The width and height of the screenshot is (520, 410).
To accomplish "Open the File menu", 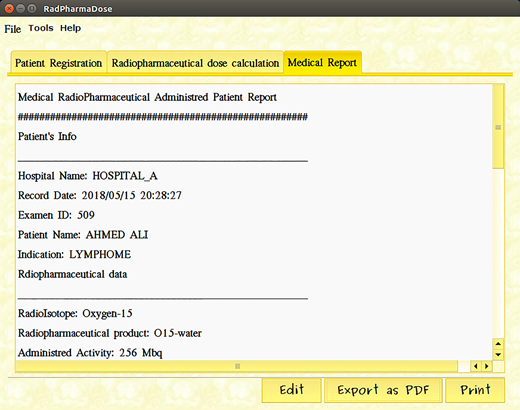I will pyautogui.click(x=13, y=29).
